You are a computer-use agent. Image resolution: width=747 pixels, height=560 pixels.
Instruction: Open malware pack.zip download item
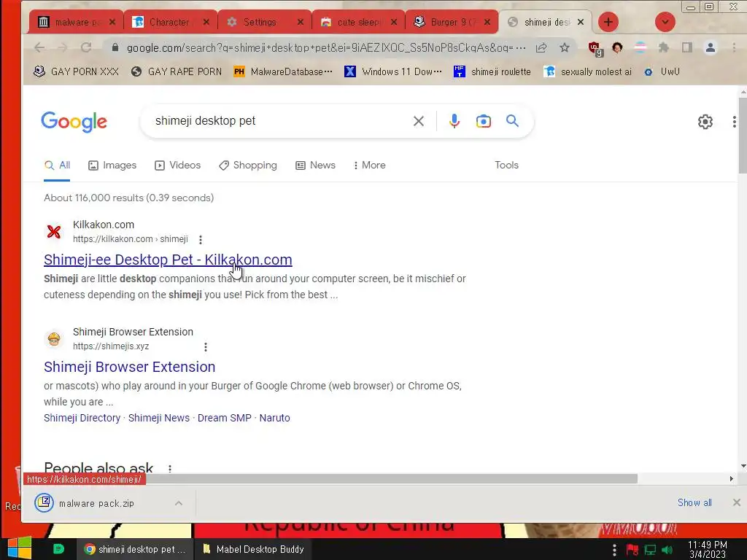[x=97, y=503]
